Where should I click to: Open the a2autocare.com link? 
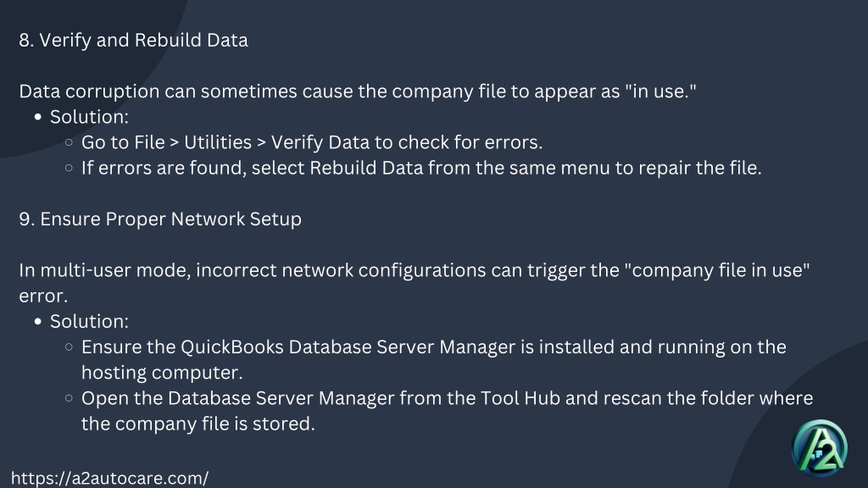click(109, 478)
